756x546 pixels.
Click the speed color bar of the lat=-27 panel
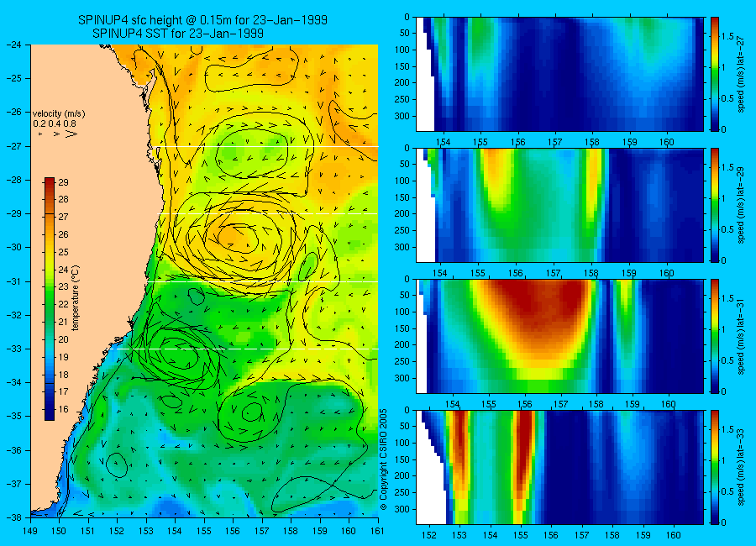click(x=714, y=74)
